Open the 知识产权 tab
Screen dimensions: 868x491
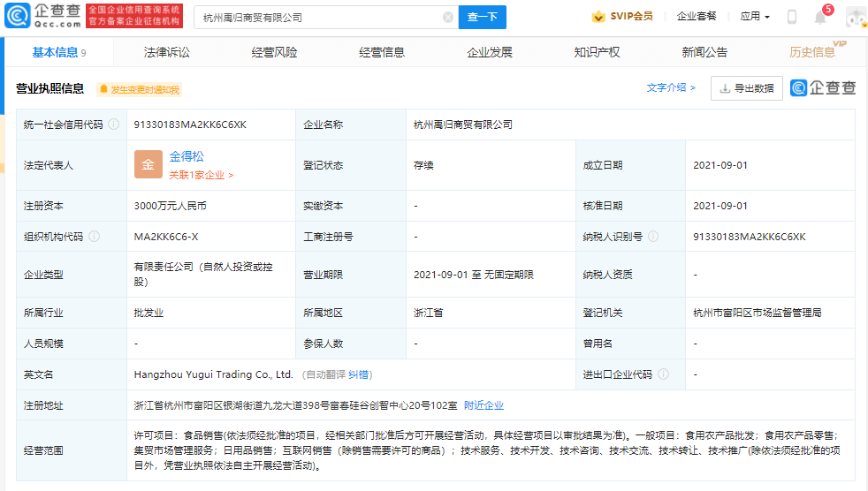pyautogui.click(x=597, y=52)
